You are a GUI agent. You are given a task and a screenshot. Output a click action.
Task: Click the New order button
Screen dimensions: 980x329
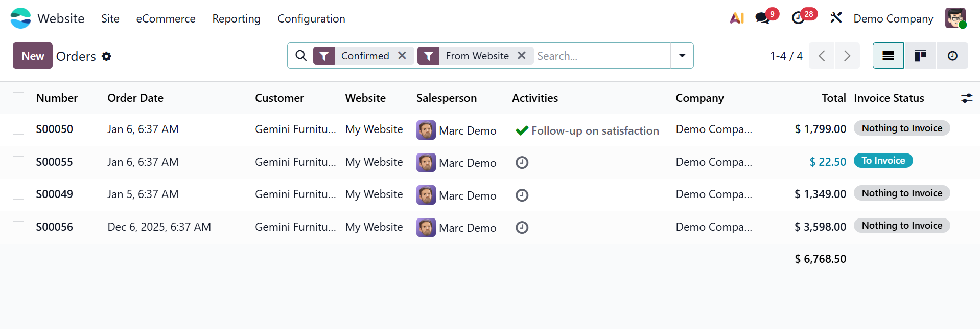click(33, 56)
